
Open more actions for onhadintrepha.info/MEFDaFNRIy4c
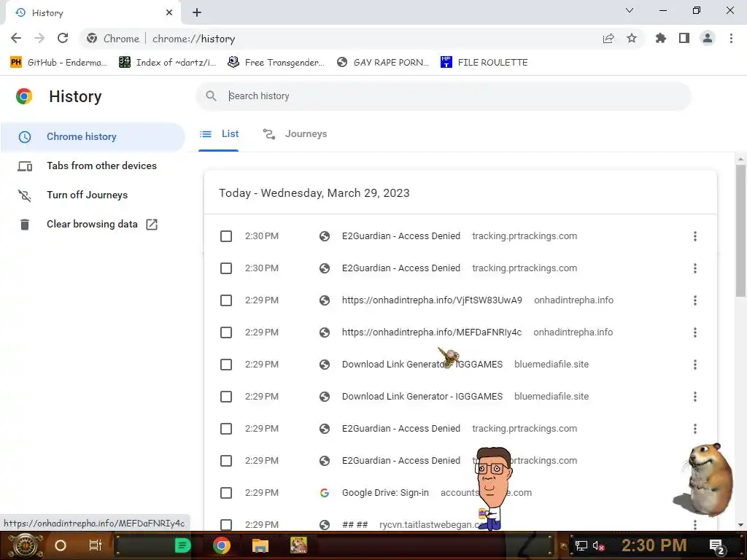tap(695, 332)
